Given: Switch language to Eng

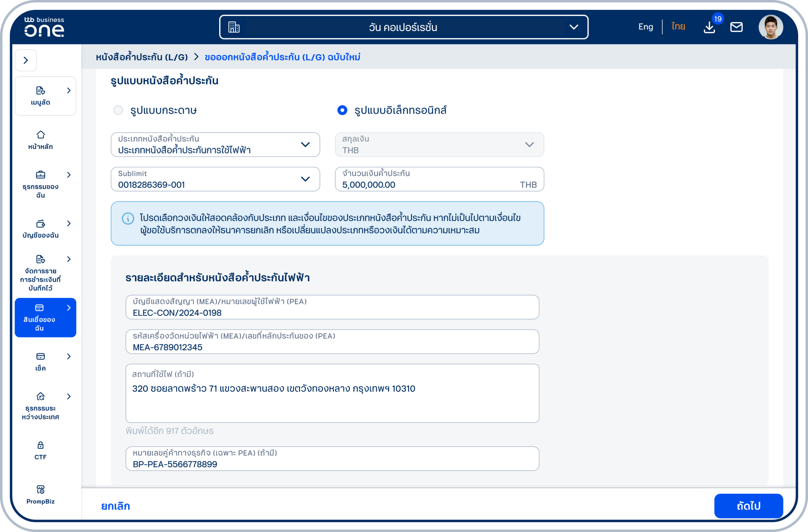Looking at the screenshot, I should [x=645, y=27].
